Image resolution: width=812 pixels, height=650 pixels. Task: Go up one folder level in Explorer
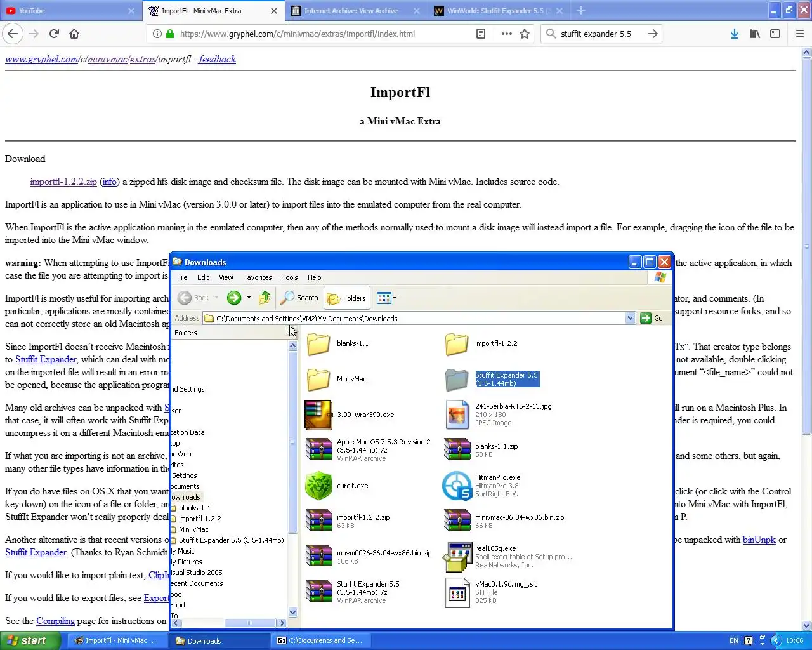(265, 298)
